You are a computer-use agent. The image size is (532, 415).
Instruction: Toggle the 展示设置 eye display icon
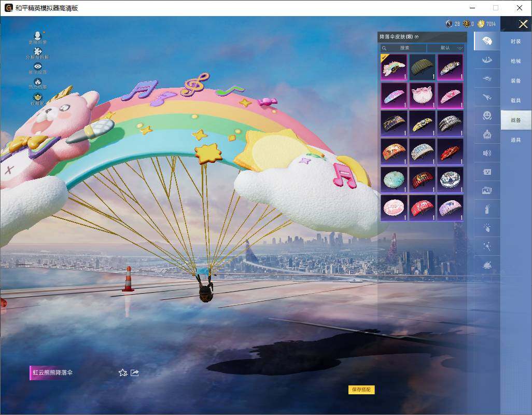pyautogui.click(x=38, y=66)
